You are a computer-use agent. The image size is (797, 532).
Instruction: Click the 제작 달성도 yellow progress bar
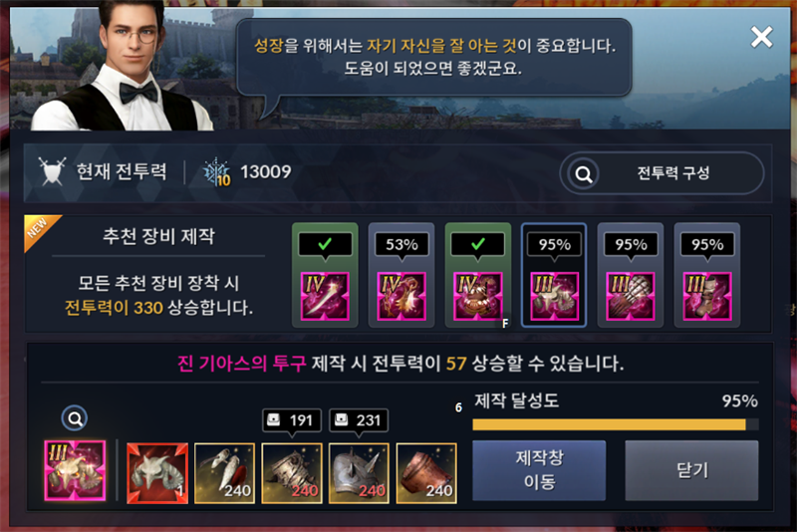tap(616, 424)
